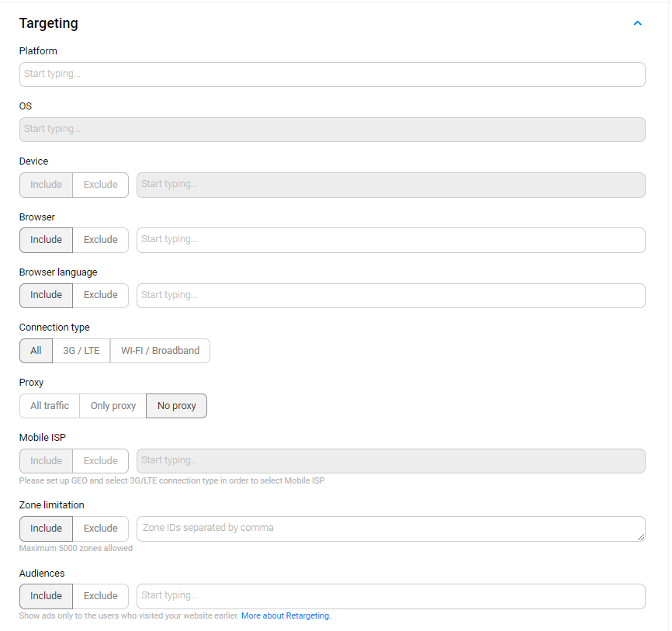672x631 pixels.
Task: Choose WI-FI / Broadband connection type
Action: (160, 351)
